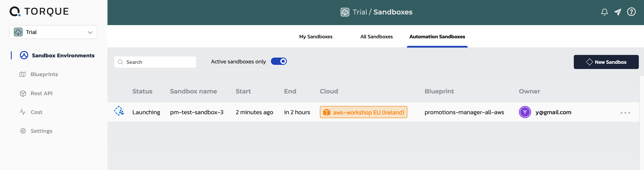
Task: Click the Blueprints map icon
Action: click(x=23, y=74)
